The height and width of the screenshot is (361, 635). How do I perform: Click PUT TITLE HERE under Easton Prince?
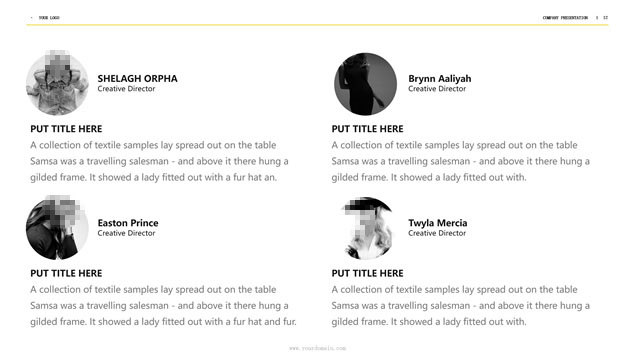pyautogui.click(x=66, y=273)
